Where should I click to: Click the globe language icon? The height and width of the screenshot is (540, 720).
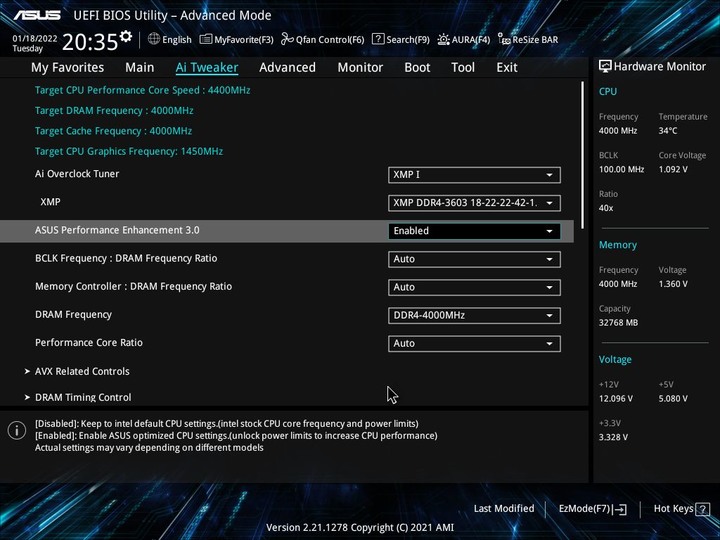[x=154, y=39]
